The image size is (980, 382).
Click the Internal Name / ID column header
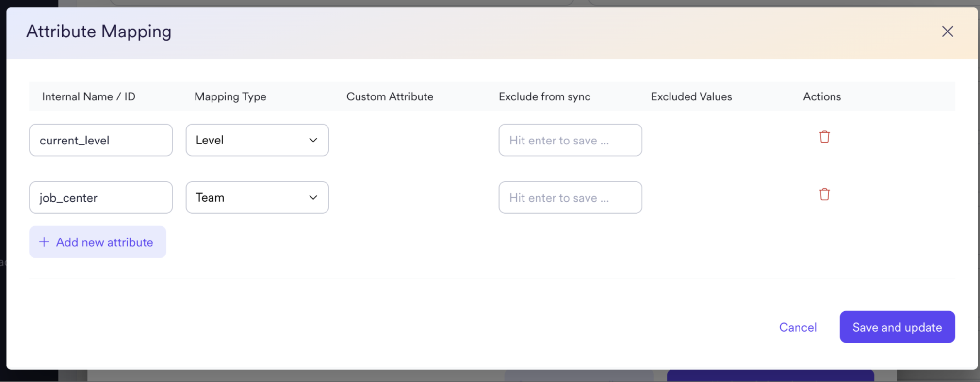[89, 96]
